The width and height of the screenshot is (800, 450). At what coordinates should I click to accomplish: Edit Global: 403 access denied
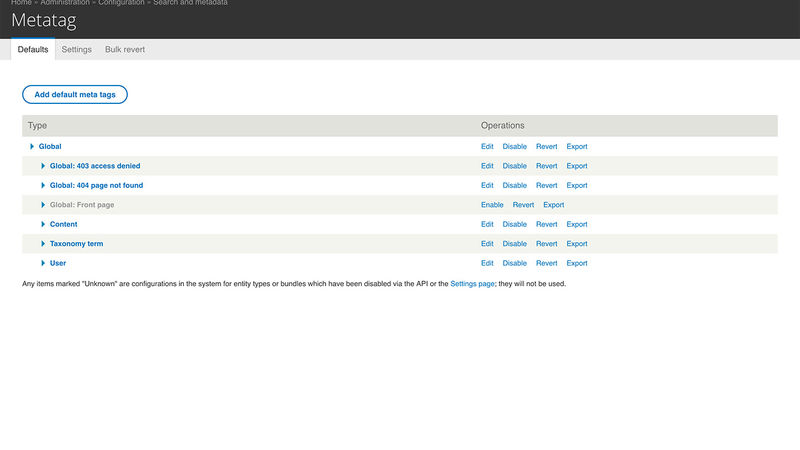[x=487, y=166]
